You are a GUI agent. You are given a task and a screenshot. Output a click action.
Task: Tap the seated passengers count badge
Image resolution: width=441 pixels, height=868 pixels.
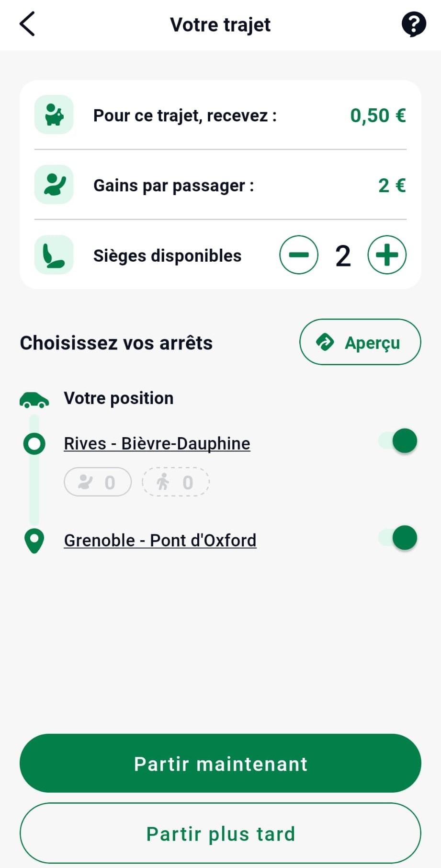[98, 482]
